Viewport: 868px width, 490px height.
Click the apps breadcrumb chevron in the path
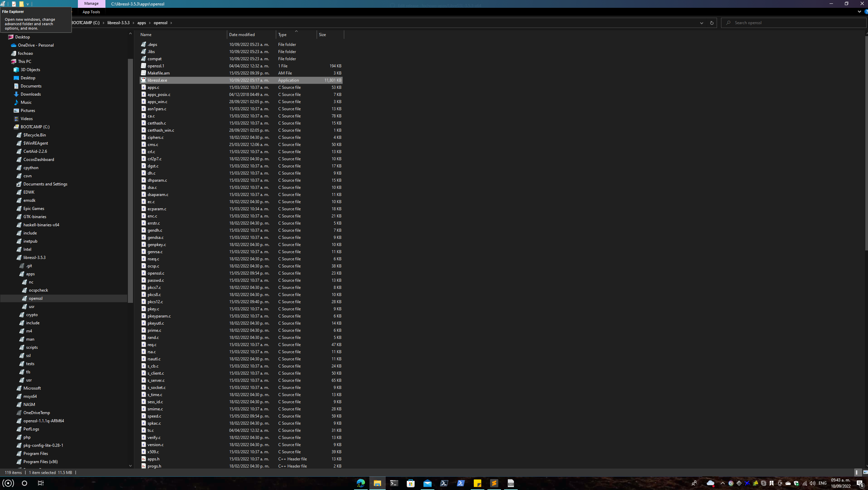[150, 23]
